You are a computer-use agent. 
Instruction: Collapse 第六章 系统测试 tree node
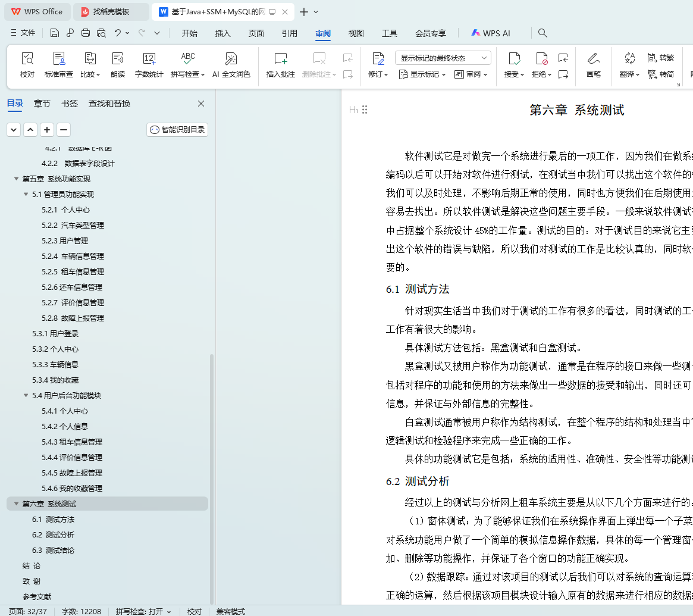[x=16, y=504]
